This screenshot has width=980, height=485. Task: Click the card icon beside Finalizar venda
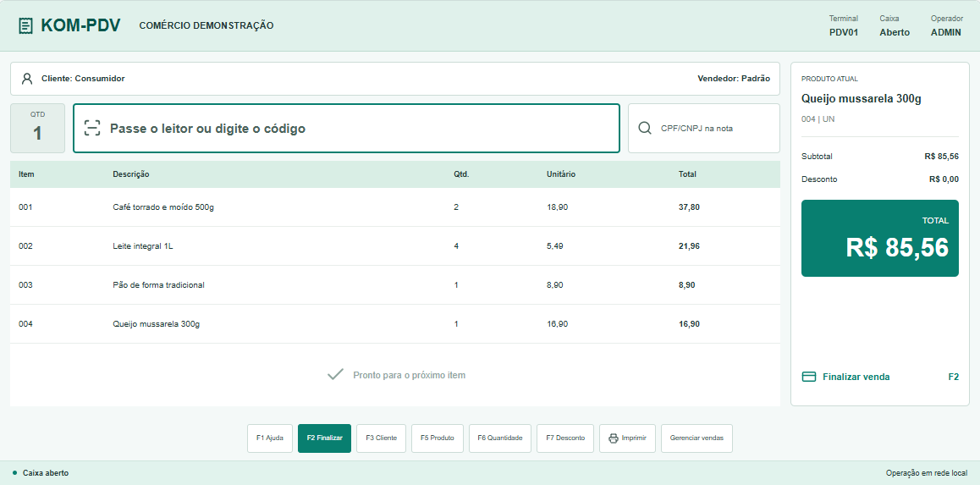(x=809, y=377)
